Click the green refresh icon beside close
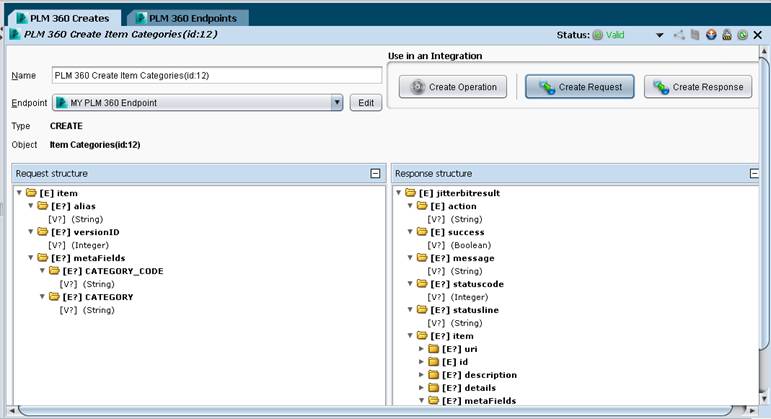The height and width of the screenshot is (419, 771). [742, 35]
